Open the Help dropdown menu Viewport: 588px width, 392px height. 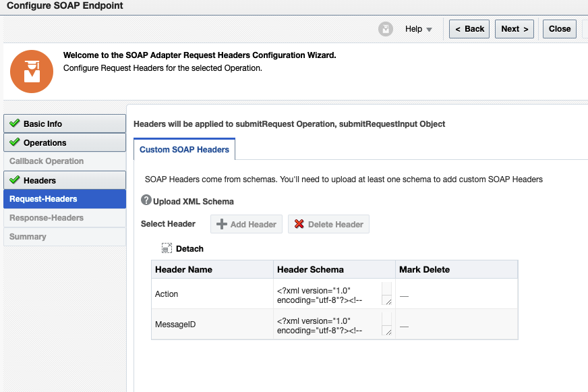coord(419,29)
